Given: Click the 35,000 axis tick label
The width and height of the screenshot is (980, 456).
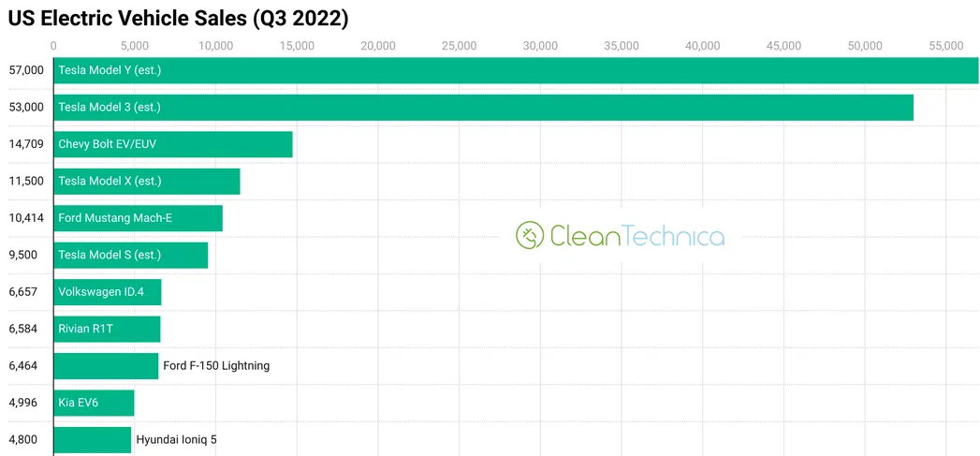Looking at the screenshot, I should tap(622, 46).
